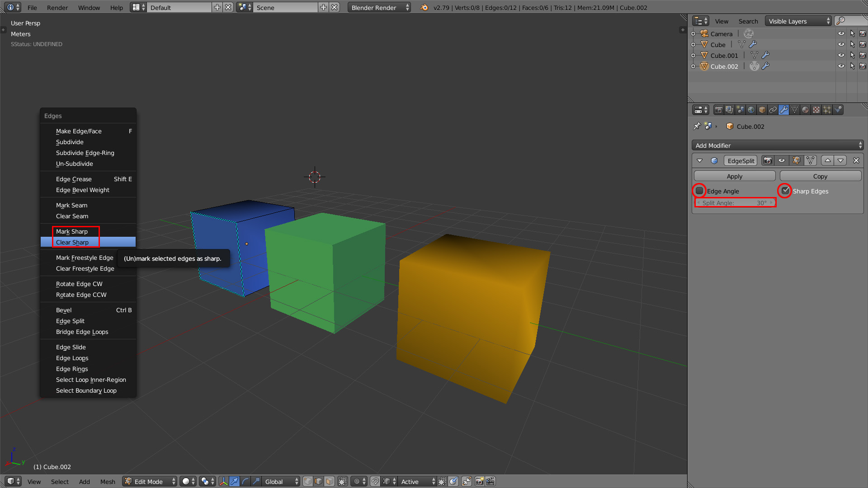Open the Material properties tab
The width and height of the screenshot is (868, 488).
(805, 110)
